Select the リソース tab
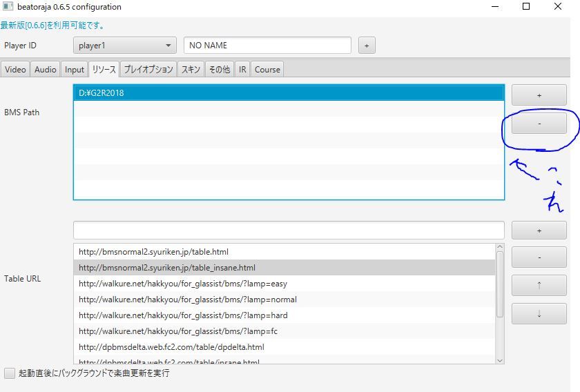This screenshot has height=392, width=580. pos(104,70)
